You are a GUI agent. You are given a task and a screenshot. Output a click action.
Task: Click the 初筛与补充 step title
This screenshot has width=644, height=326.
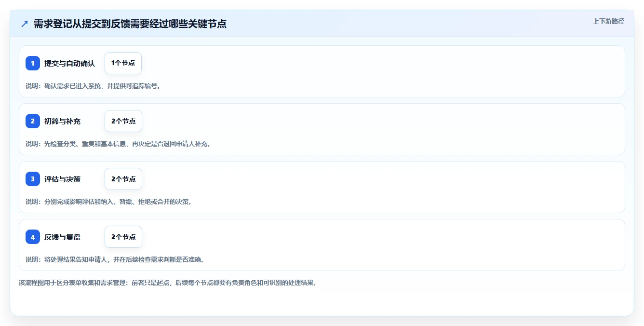pyautogui.click(x=62, y=121)
